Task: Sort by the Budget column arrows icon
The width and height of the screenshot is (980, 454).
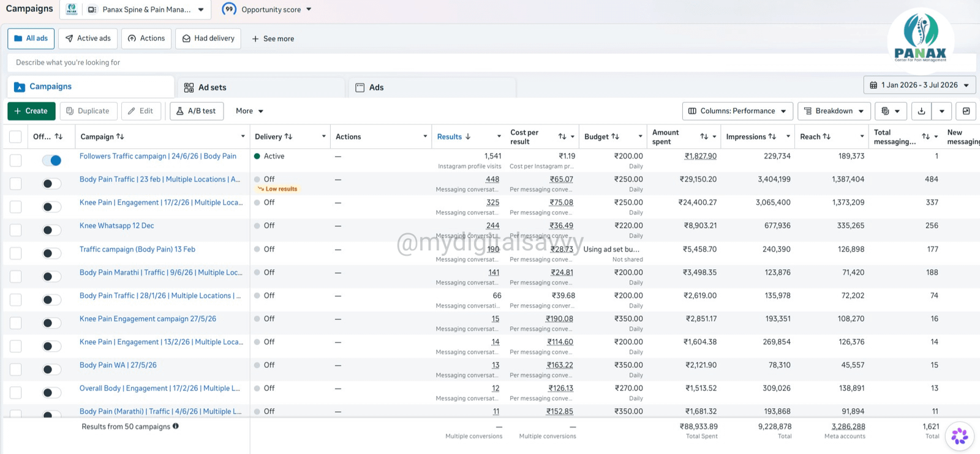Action: tap(616, 136)
